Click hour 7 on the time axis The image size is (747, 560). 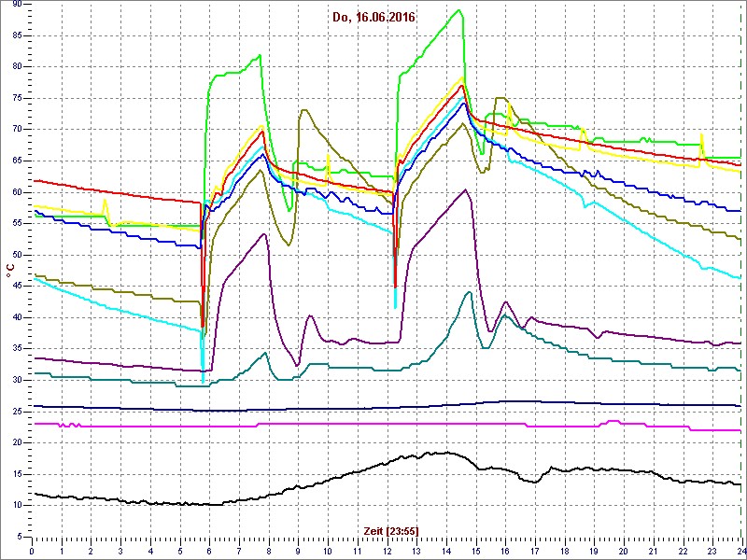coord(239,551)
